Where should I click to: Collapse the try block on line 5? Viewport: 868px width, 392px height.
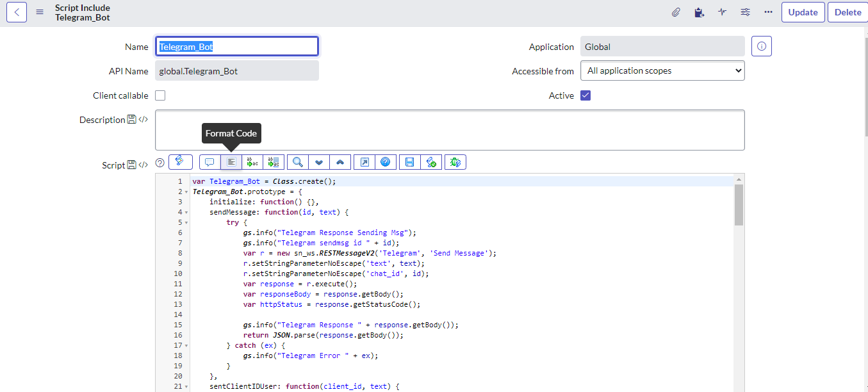(x=186, y=223)
